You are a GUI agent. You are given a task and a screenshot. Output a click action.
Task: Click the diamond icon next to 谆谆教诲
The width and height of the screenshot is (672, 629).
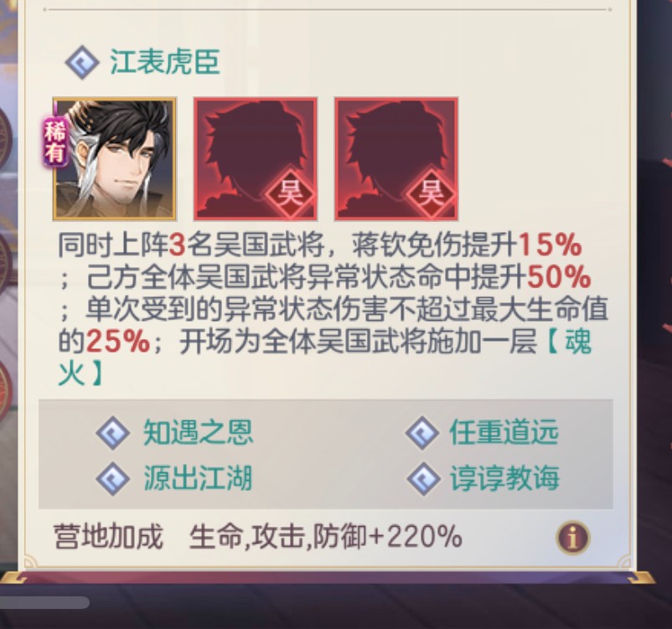click(x=423, y=478)
